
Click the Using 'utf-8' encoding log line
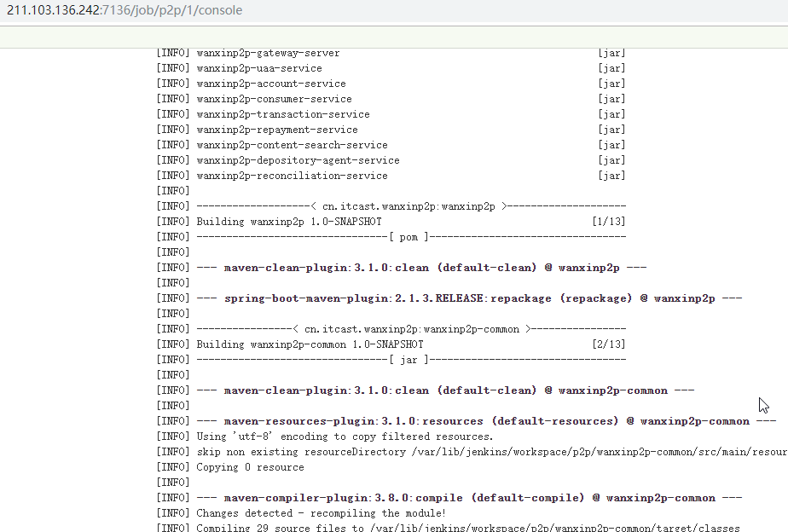(x=325, y=437)
